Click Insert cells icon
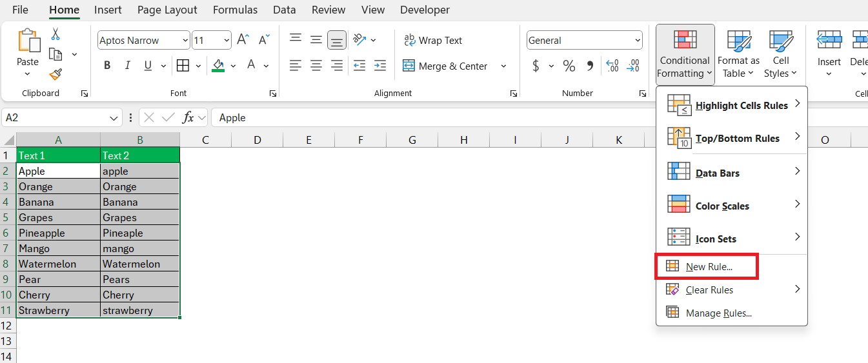 pyautogui.click(x=829, y=40)
